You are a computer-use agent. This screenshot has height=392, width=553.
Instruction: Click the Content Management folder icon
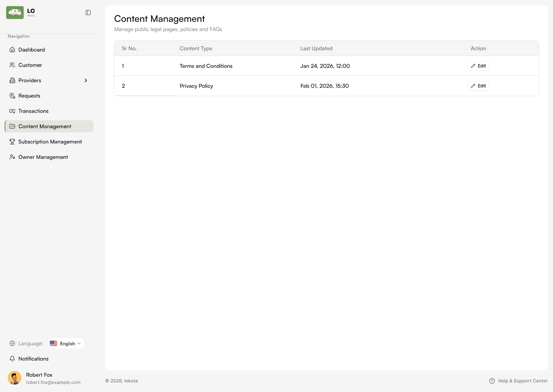tap(12, 126)
